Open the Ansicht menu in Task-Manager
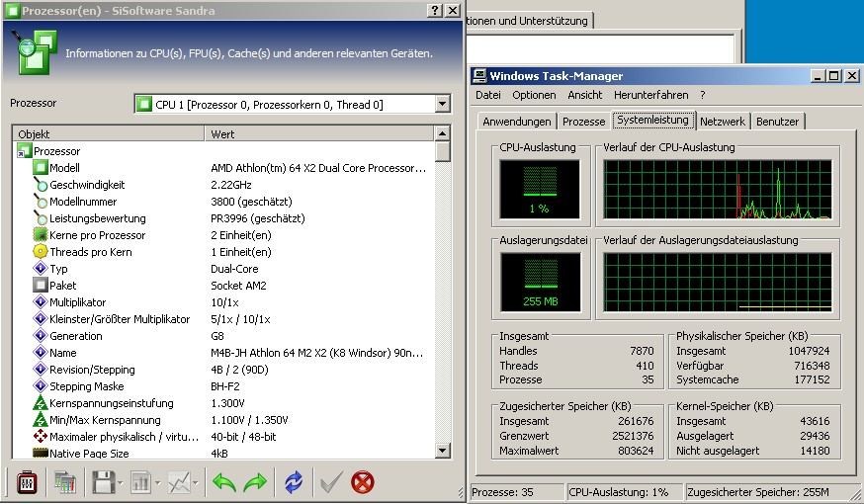Viewport: 864px width, 504px height. click(x=584, y=95)
